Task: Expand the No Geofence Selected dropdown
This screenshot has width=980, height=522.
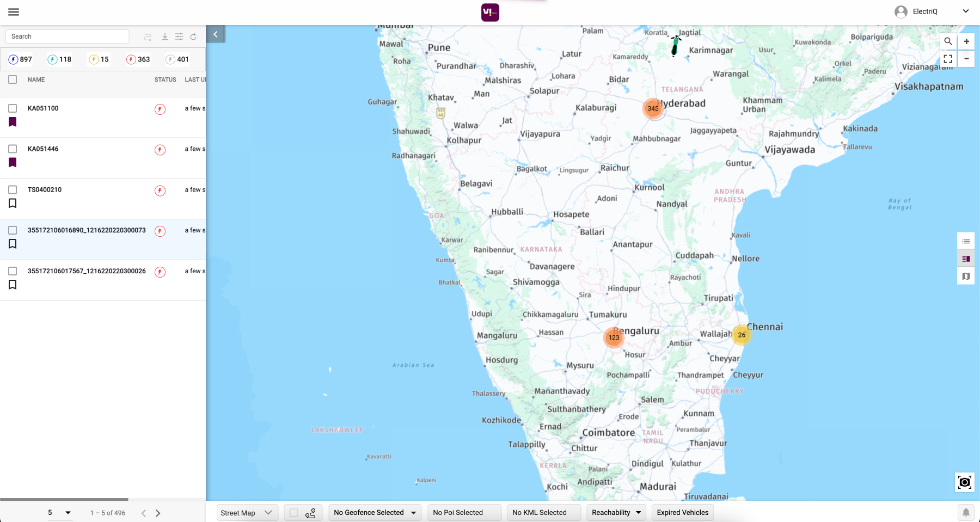Action: [375, 513]
